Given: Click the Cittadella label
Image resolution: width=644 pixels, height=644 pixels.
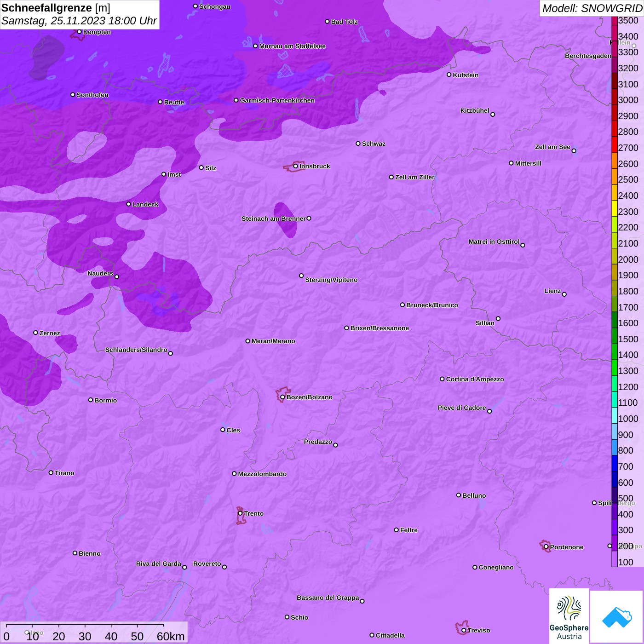Looking at the screenshot, I should (390, 635).
